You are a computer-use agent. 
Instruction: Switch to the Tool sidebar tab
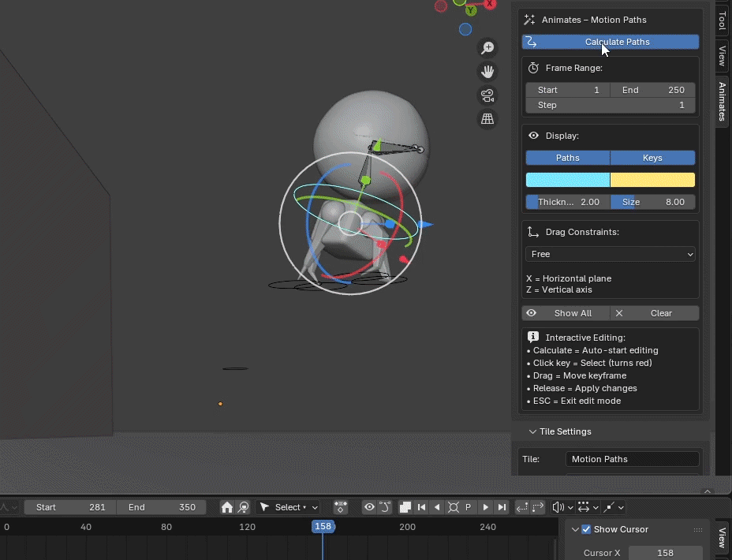pyautogui.click(x=722, y=21)
